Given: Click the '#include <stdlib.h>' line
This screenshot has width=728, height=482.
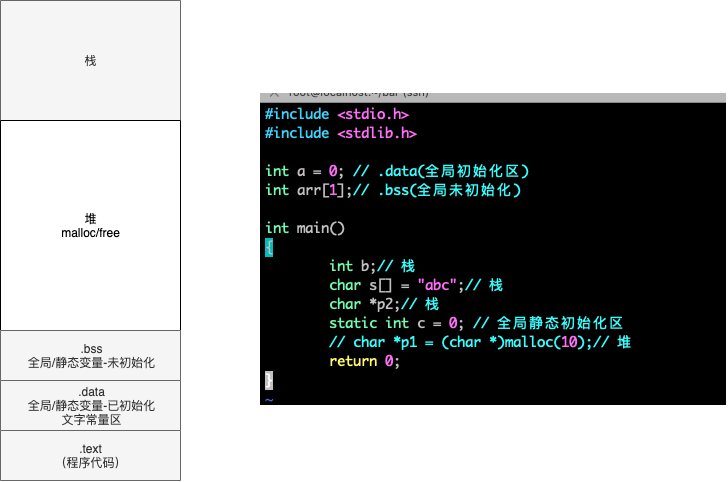Looking at the screenshot, I should click(x=341, y=133).
